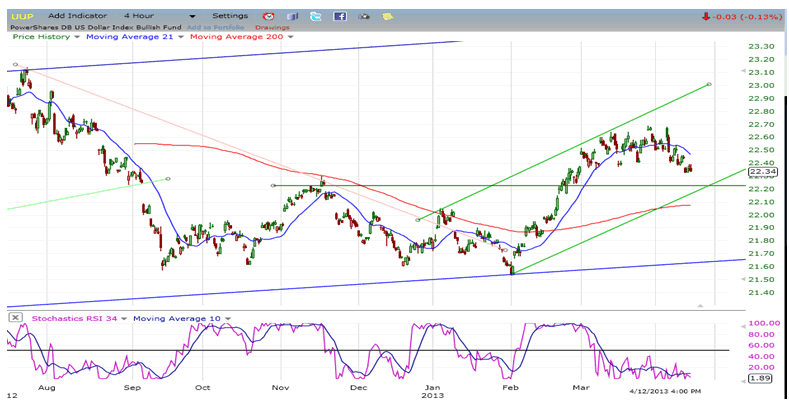Click the alarm clock alert icon
789x402 pixels.
coord(268,17)
